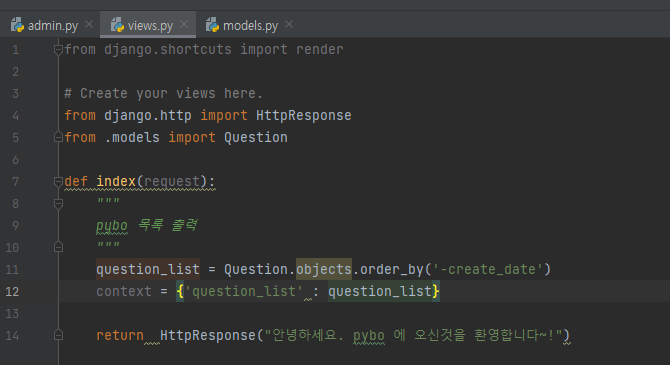Fold the docstring at line 8
The width and height of the screenshot is (670, 365).
coord(59,204)
